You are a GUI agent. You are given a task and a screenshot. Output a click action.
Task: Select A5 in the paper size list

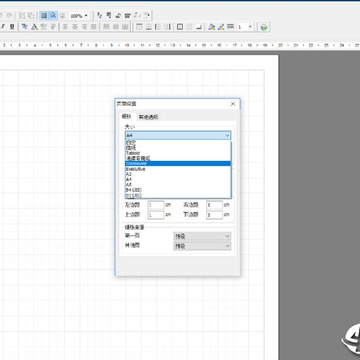[x=178, y=184]
